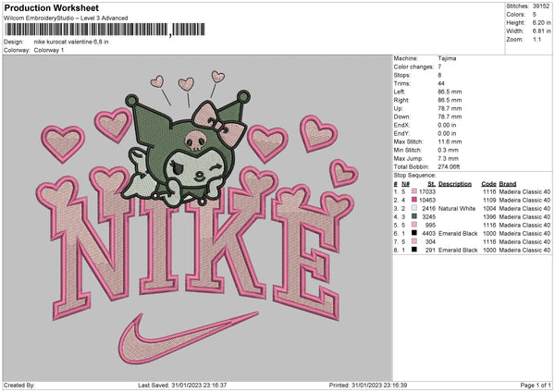Select the green swatch beside 3245 stitches
Image resolution: width=555 pixels, height=392 pixels.
(414, 216)
